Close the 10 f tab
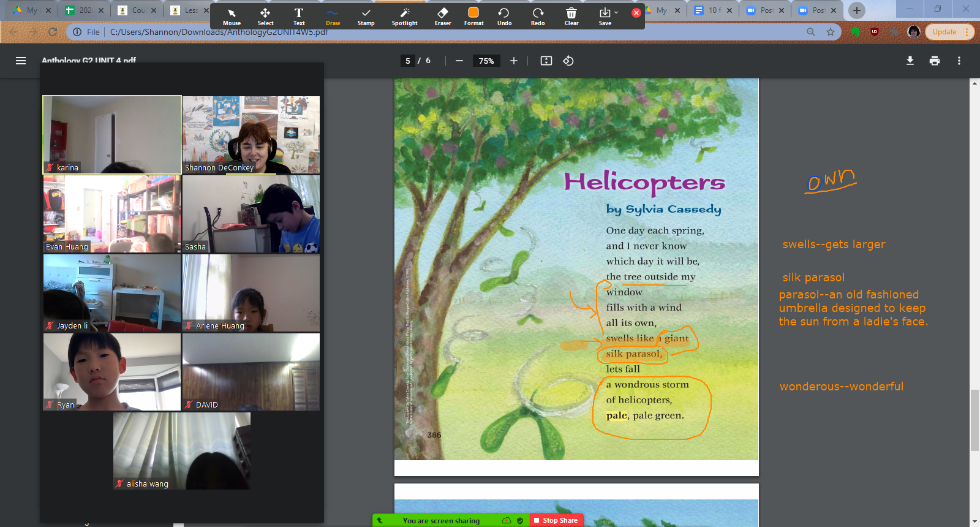 point(729,10)
